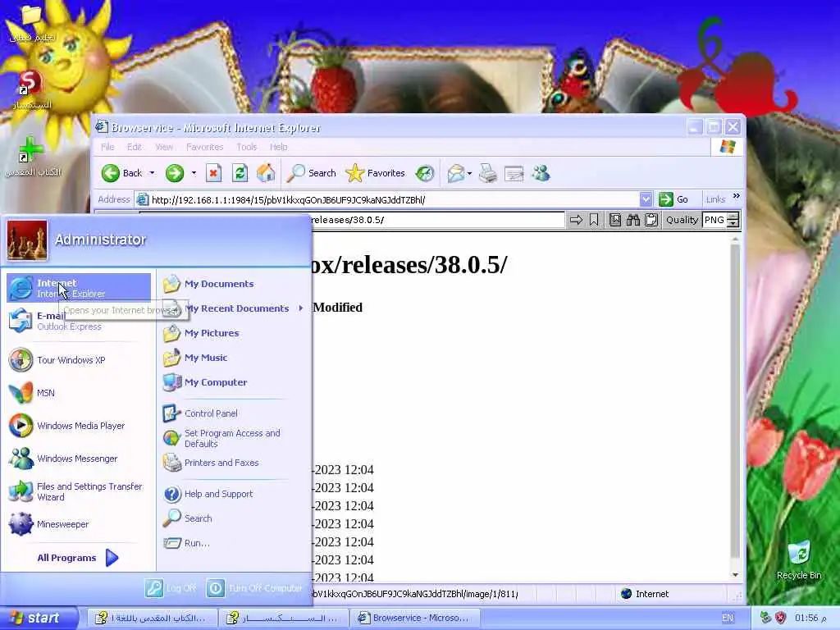This screenshot has width=840, height=630.
Task: Switch to Browservice taskbar button
Action: [415, 618]
